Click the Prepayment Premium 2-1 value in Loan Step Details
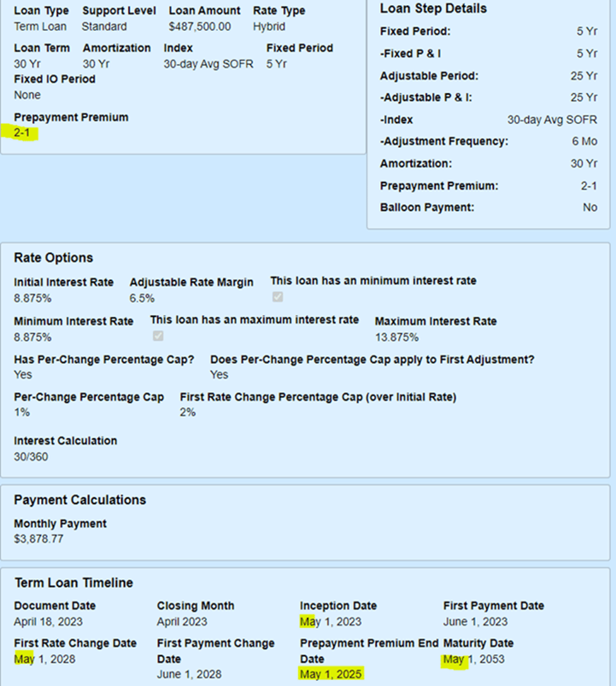This screenshot has height=686, width=616. (589, 186)
